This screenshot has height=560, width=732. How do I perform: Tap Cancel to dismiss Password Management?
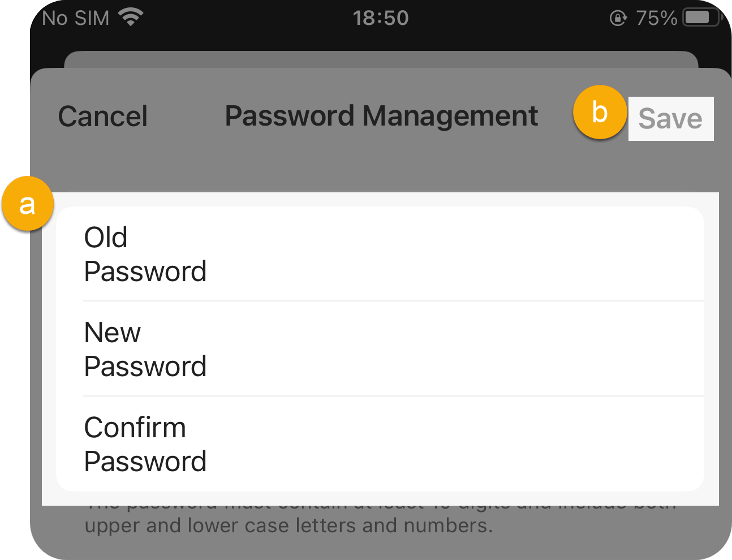[103, 117]
